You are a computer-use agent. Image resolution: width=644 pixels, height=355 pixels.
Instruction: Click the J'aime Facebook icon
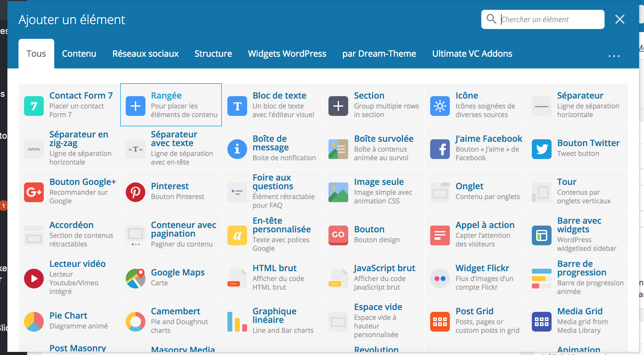click(440, 149)
